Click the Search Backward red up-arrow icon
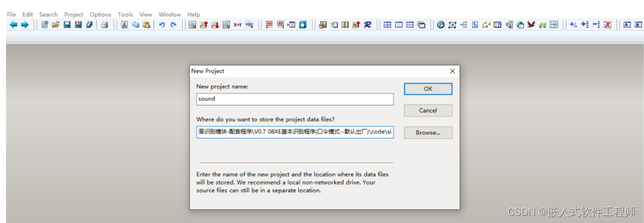 [x=203, y=25]
